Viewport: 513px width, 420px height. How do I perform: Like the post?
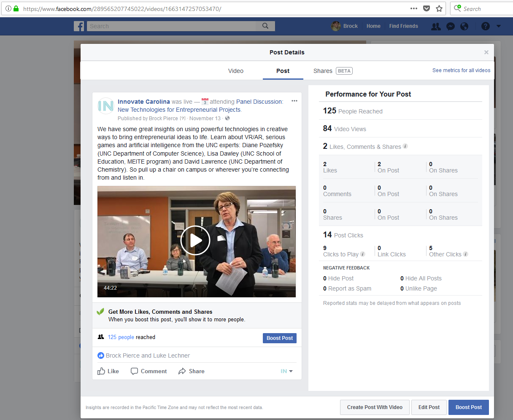[x=108, y=371]
